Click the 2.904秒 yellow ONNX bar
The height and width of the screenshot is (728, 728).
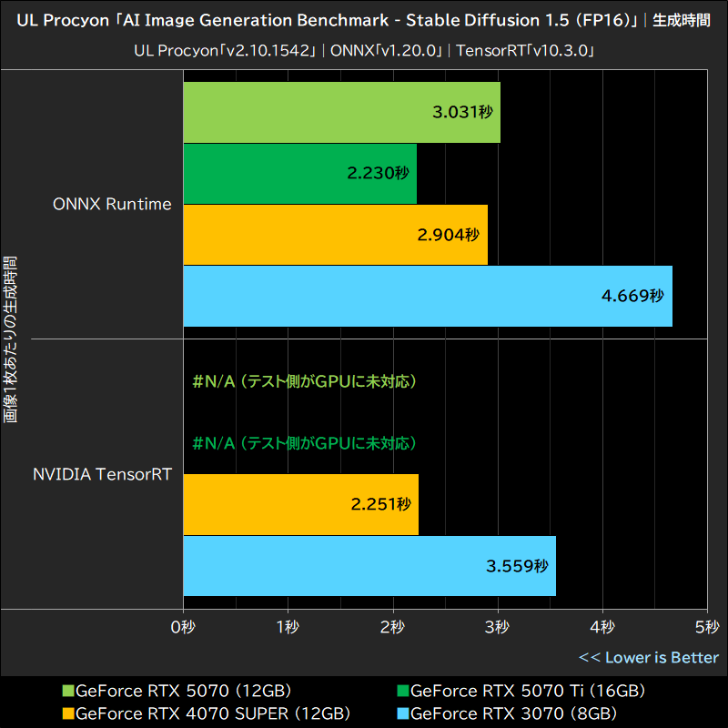pos(335,234)
